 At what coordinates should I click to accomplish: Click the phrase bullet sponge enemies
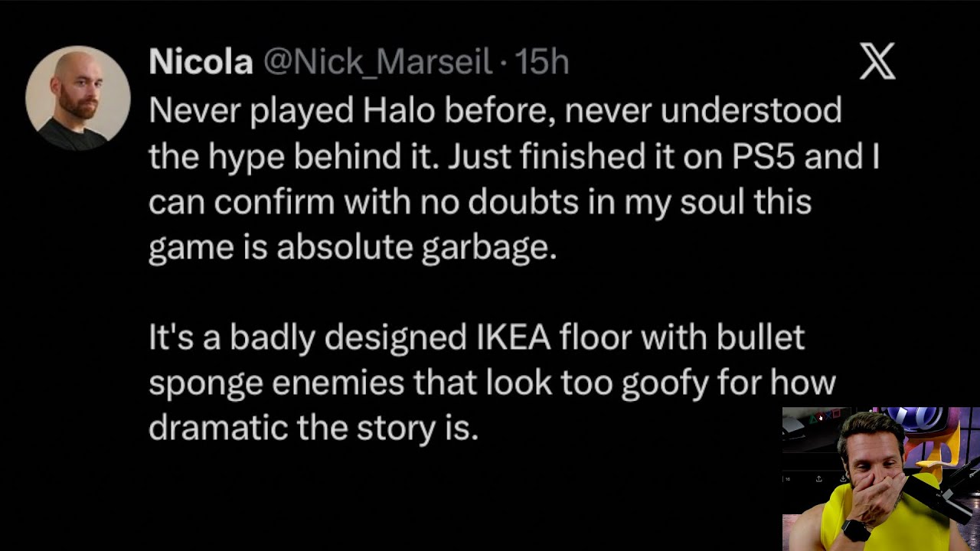[x=476, y=360]
